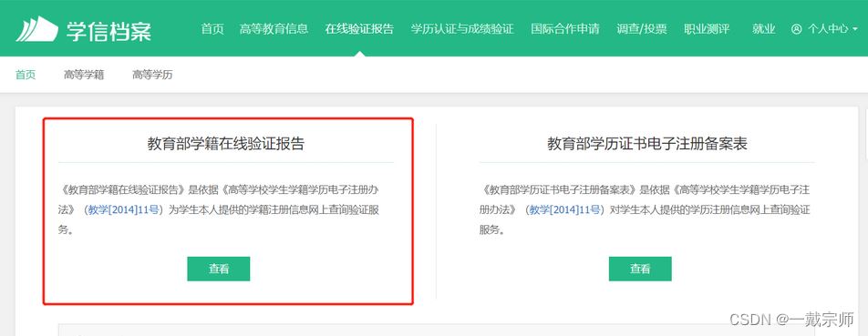This screenshot has width=868, height=336.
Task: Open 教学[2014]11号 link in the 学历 card
Action: [x=565, y=210]
